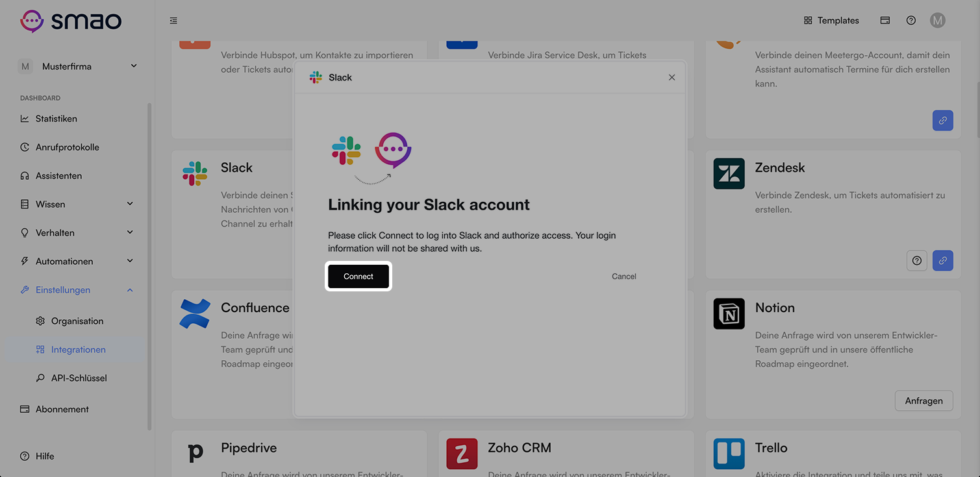Viewport: 980px width, 477px height.
Task: Click the Pipedrive card title
Action: pyautogui.click(x=249, y=448)
